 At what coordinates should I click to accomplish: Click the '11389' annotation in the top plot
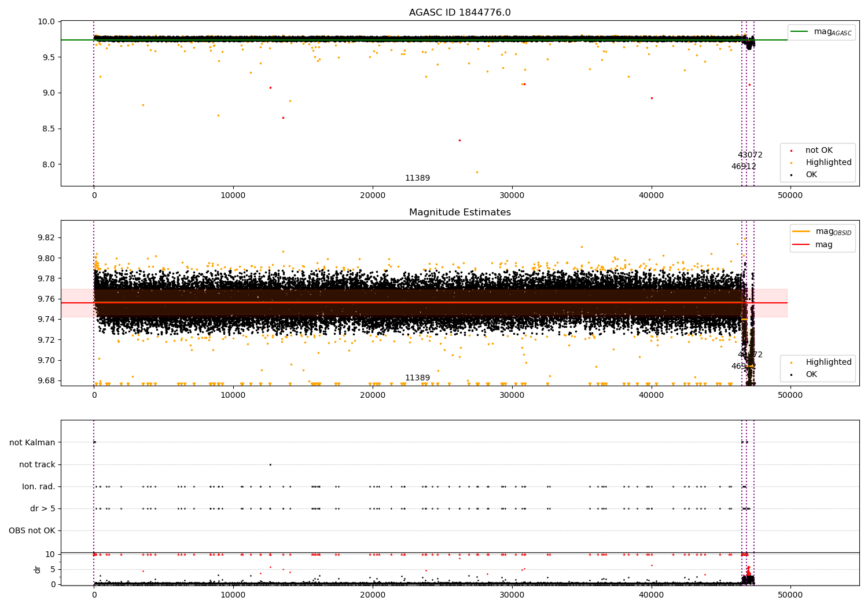coord(417,178)
